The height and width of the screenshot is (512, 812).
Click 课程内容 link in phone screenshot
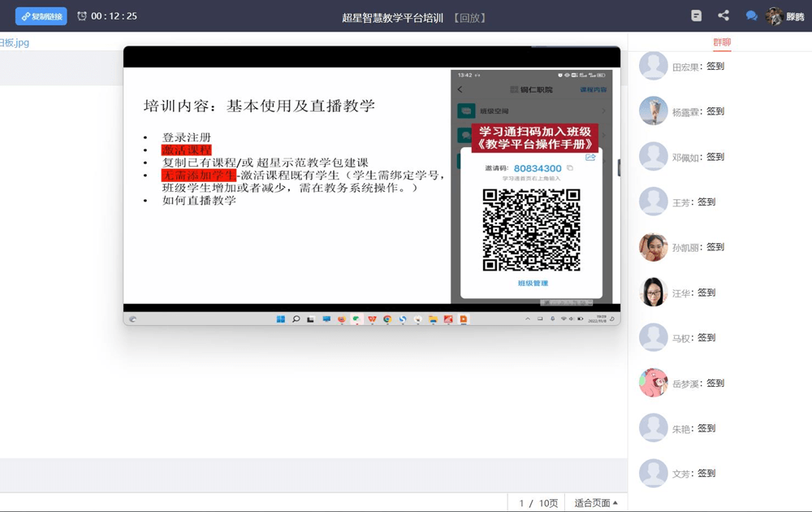click(x=593, y=89)
